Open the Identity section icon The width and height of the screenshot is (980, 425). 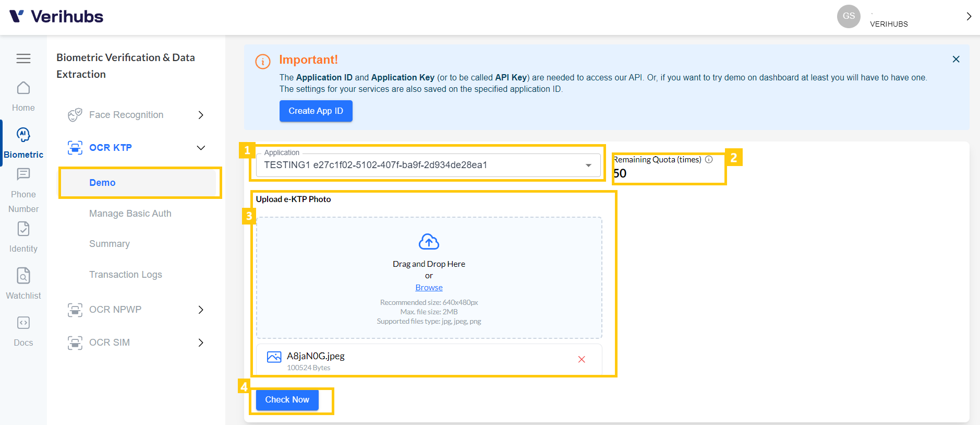pyautogui.click(x=23, y=229)
